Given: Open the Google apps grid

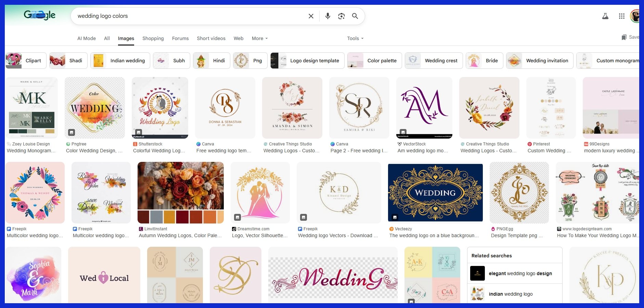Looking at the screenshot, I should coord(621,16).
